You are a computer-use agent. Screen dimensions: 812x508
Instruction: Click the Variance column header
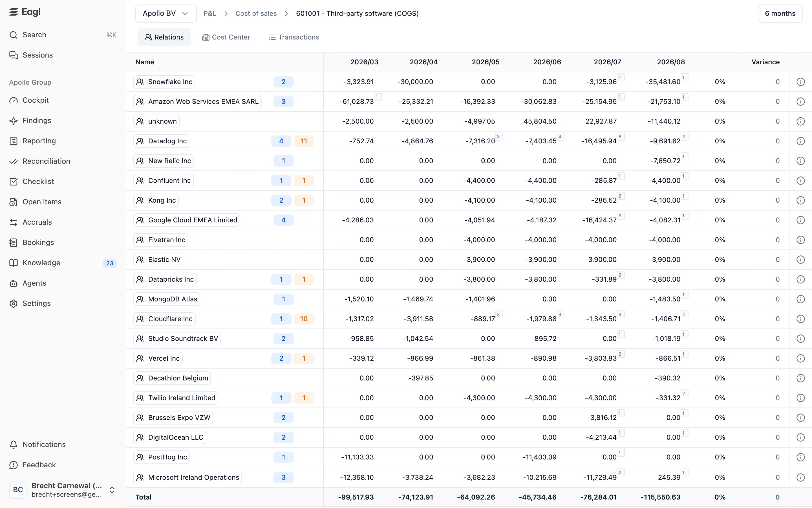click(x=765, y=62)
